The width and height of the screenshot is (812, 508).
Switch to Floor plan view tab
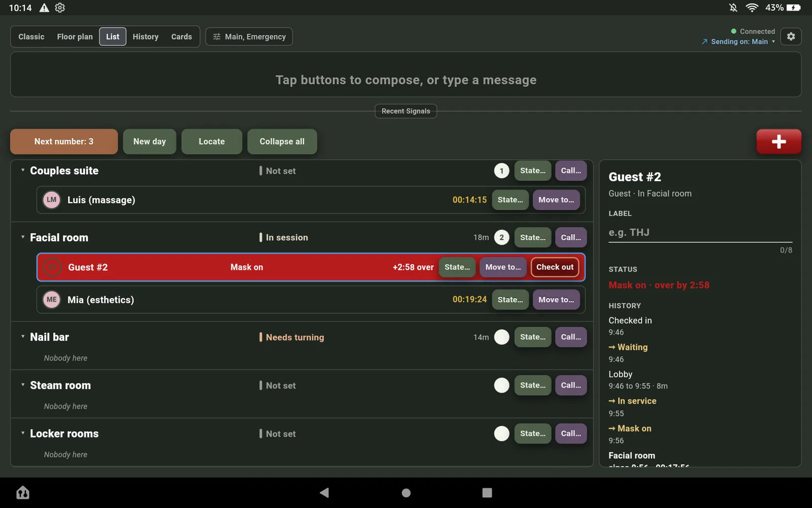(75, 37)
